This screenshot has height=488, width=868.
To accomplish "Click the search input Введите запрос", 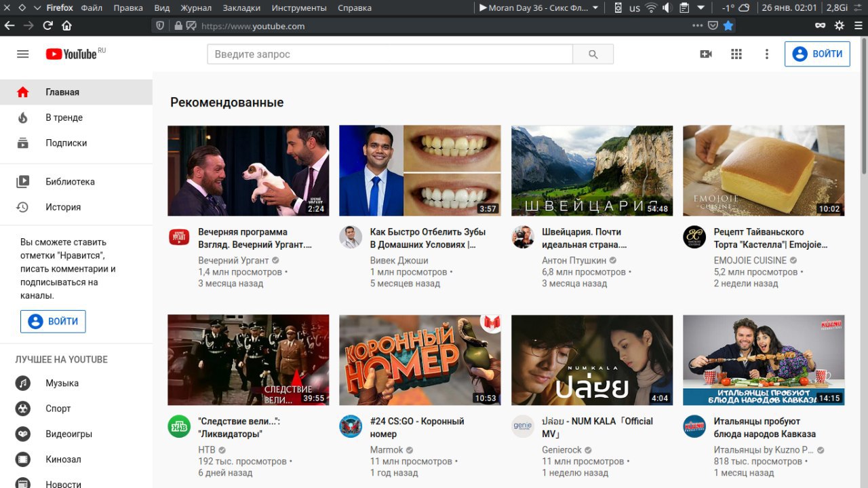I will 390,54.
